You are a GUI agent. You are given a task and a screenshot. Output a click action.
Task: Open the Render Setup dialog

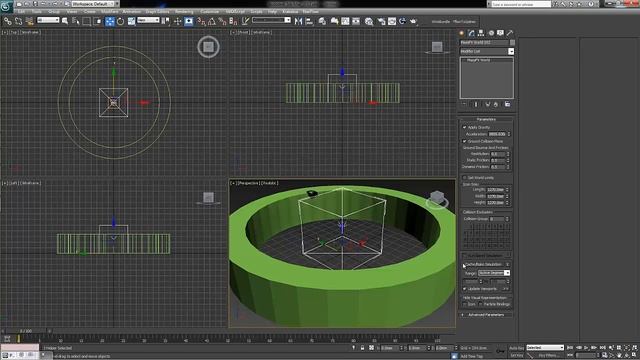tap(381, 21)
